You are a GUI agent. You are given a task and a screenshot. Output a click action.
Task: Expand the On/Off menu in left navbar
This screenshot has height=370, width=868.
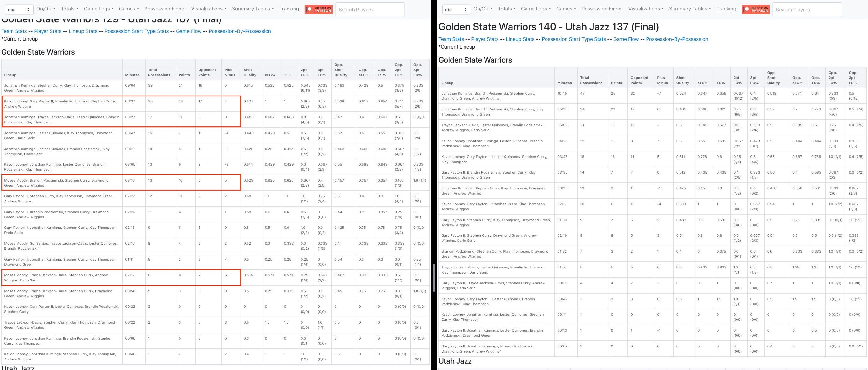pos(46,9)
